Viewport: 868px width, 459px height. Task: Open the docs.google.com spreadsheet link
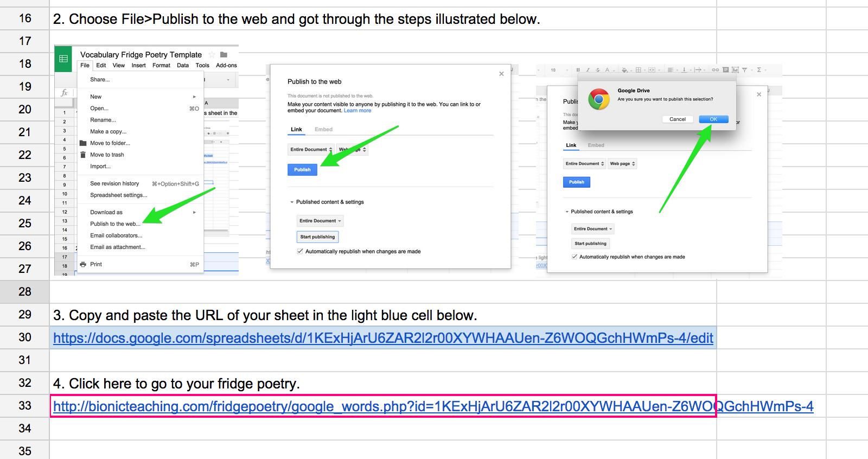(383, 338)
